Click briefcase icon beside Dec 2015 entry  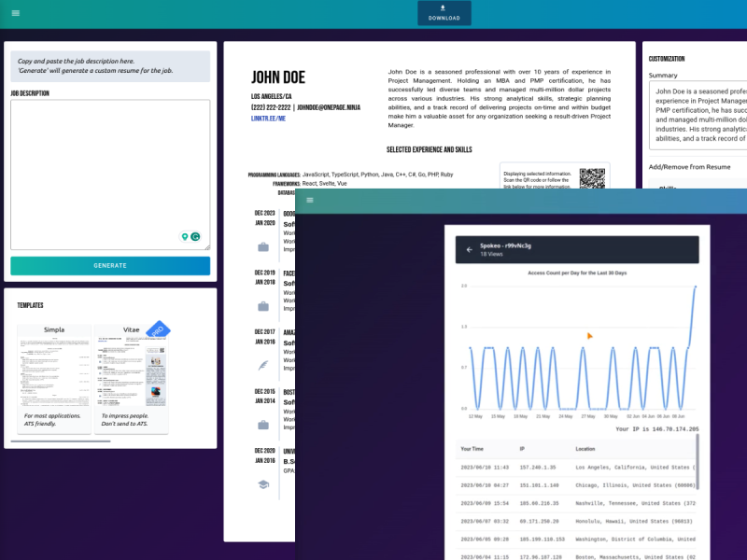pyautogui.click(x=263, y=425)
